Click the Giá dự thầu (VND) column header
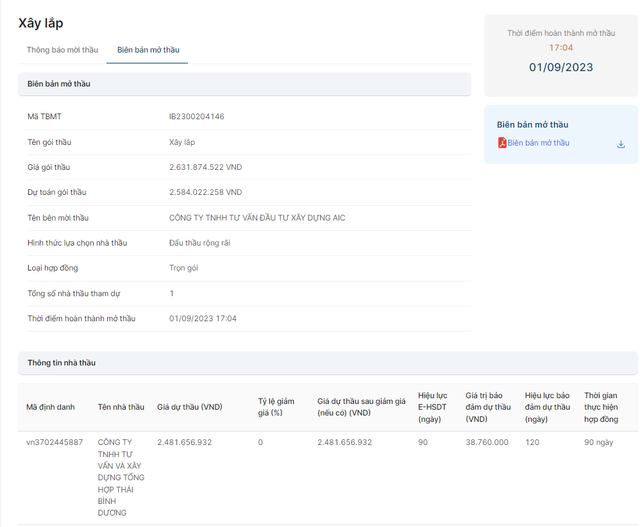Screen dimensions: 640x527 click(189, 407)
